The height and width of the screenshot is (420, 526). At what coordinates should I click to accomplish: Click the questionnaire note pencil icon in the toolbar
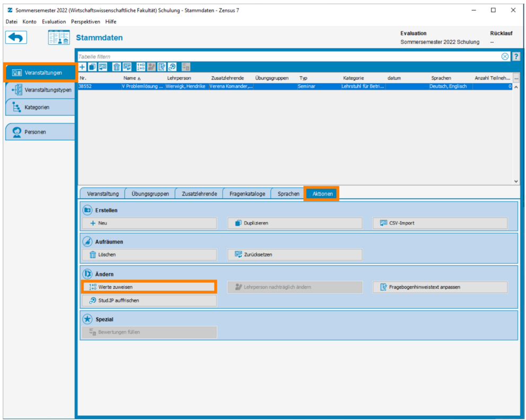pyautogui.click(x=162, y=67)
